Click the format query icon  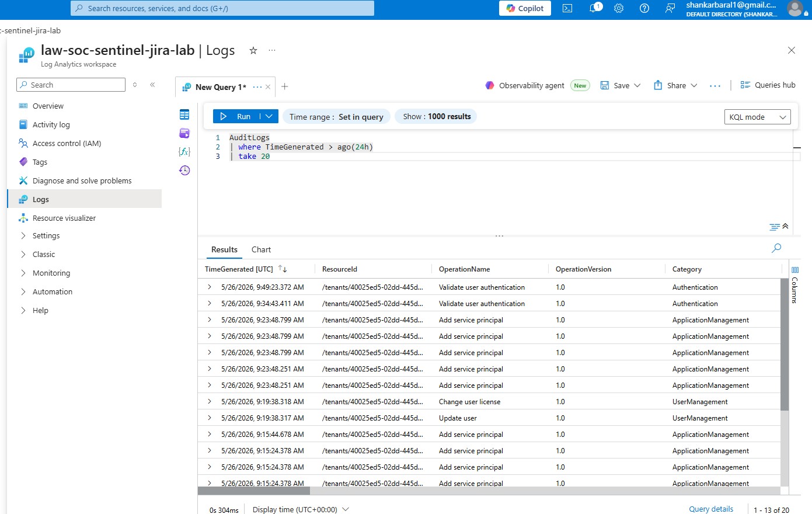[x=774, y=227]
